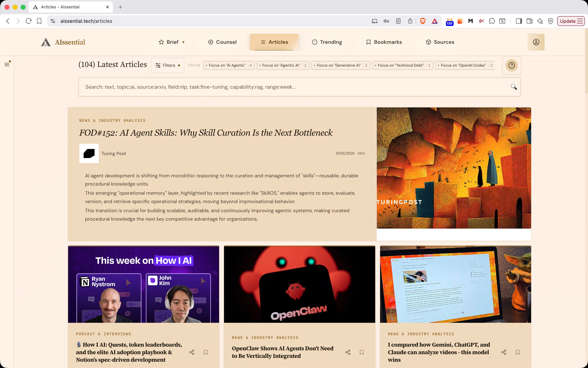Viewport: 588px width, 368px height.
Task: Add focus on "Agentic AI"
Action: [x=283, y=65]
